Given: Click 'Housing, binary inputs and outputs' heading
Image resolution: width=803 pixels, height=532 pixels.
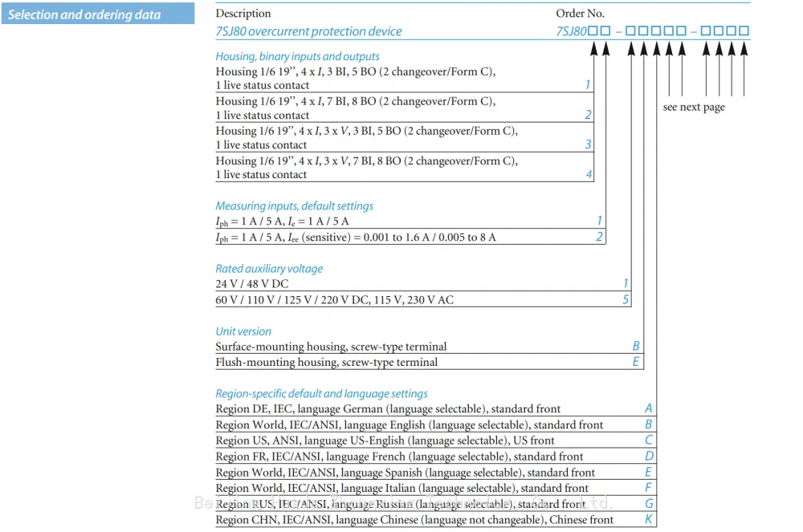Looking at the screenshot, I should (x=297, y=56).
